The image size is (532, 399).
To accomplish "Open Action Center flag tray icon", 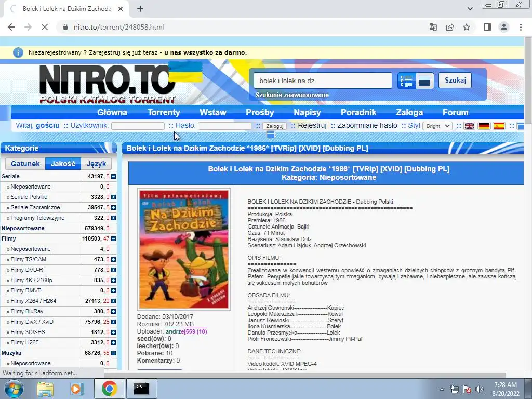I will point(467,390).
